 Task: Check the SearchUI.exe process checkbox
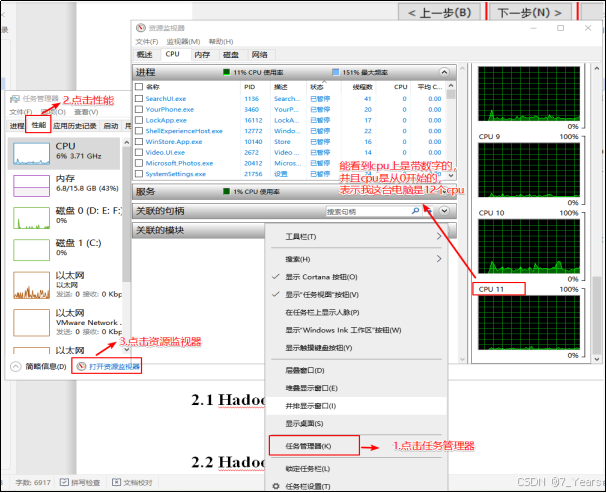(x=139, y=99)
